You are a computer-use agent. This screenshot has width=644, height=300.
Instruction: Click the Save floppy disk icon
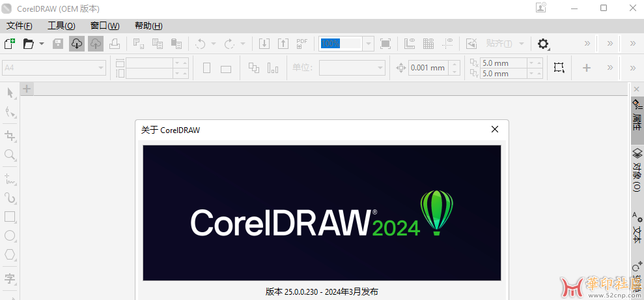(58, 44)
